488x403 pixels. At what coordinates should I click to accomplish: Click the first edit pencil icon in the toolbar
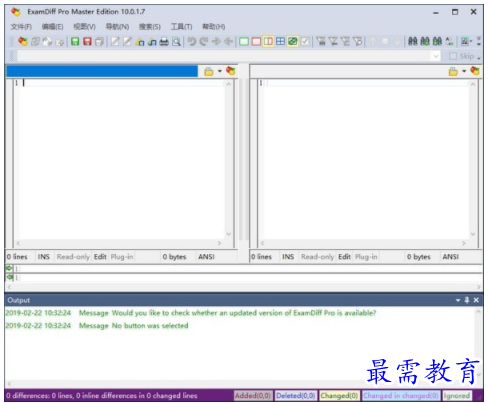click(115, 42)
